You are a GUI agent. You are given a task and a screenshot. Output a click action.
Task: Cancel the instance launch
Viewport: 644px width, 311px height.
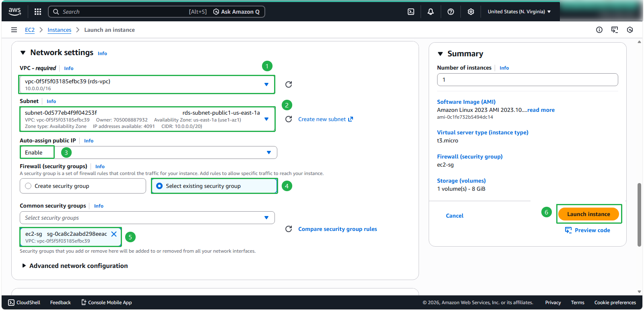(454, 216)
